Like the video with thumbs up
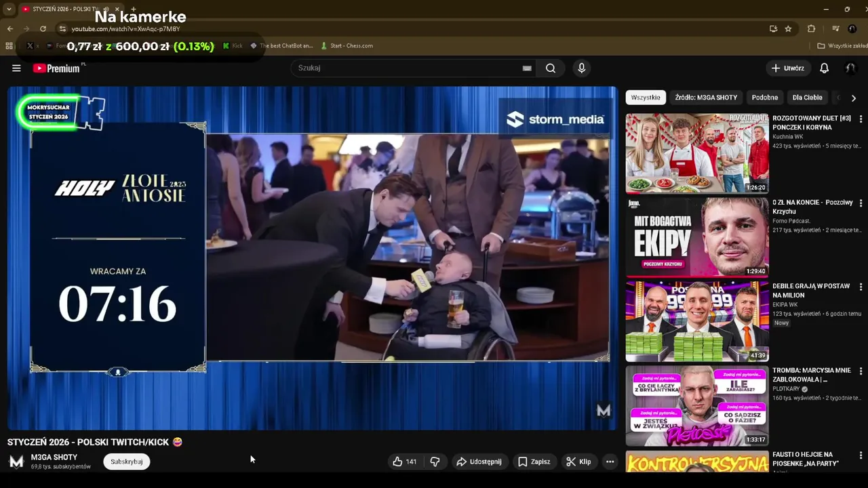 coord(404,462)
